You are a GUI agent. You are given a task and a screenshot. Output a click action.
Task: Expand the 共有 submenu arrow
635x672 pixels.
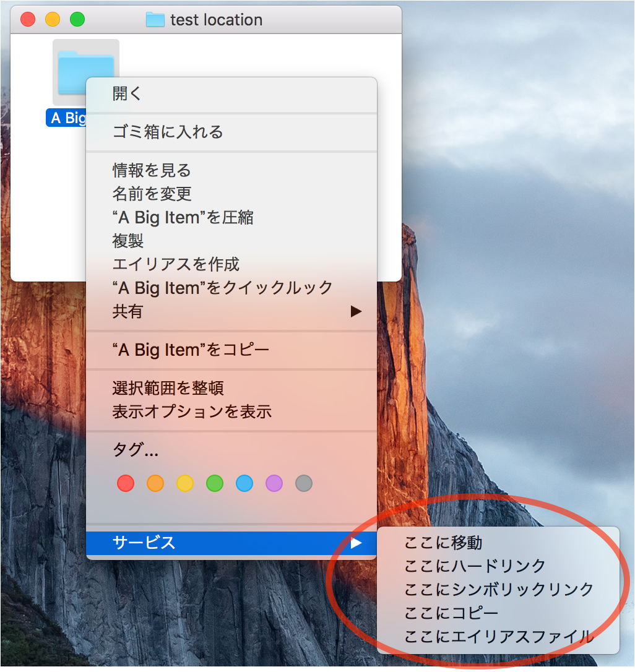click(x=356, y=312)
